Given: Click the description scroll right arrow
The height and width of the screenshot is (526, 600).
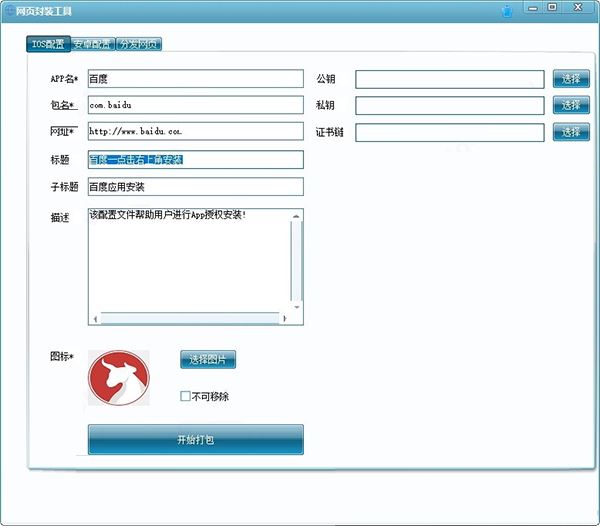Looking at the screenshot, I should tap(284, 318).
